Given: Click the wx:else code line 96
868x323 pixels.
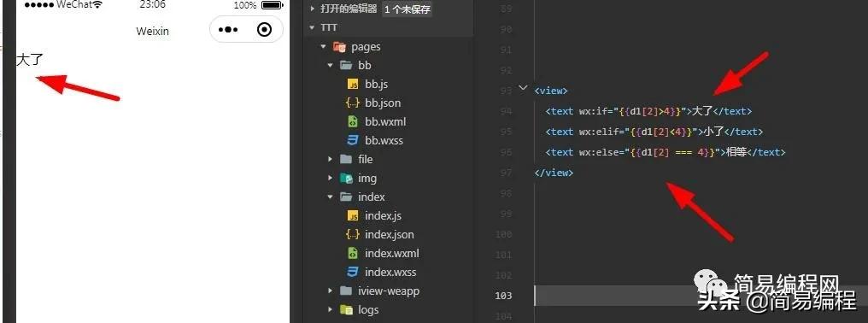Looking at the screenshot, I should click(x=665, y=152).
